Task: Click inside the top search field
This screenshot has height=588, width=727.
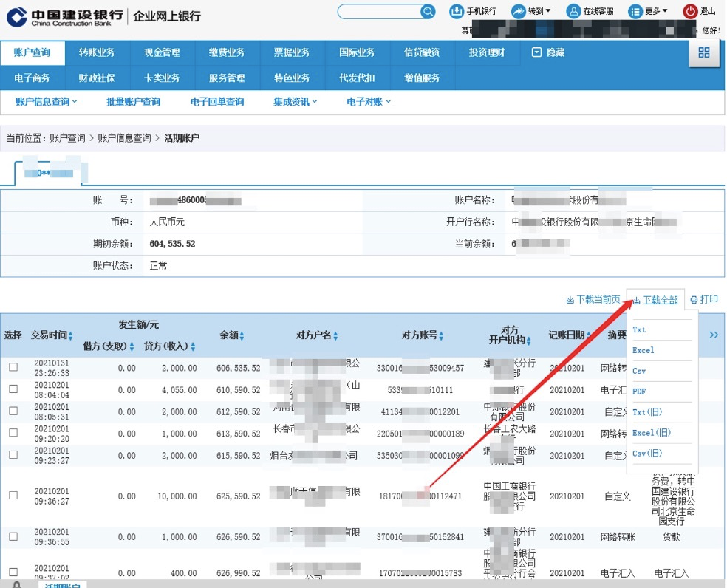Action: (379, 12)
